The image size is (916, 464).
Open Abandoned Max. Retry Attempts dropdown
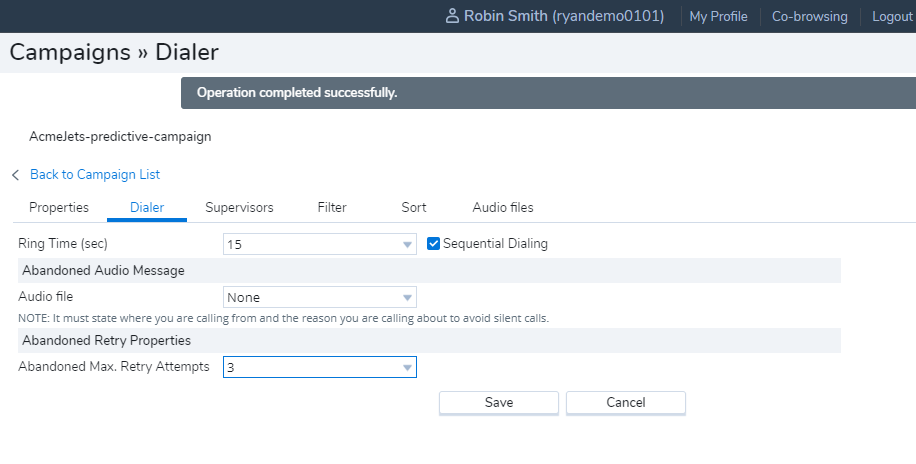click(319, 367)
